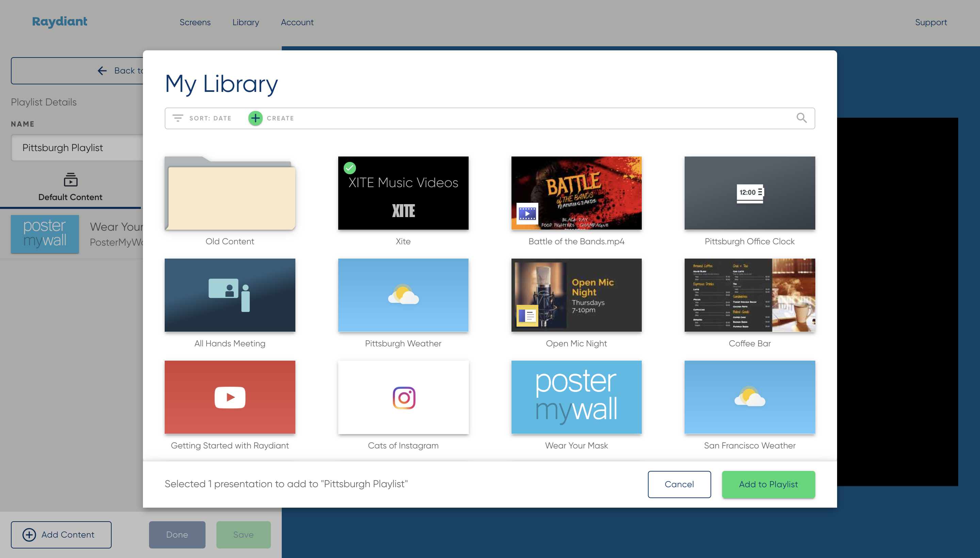Screen dimensions: 980x558
Task: Open the Support link
Action: point(931,22)
